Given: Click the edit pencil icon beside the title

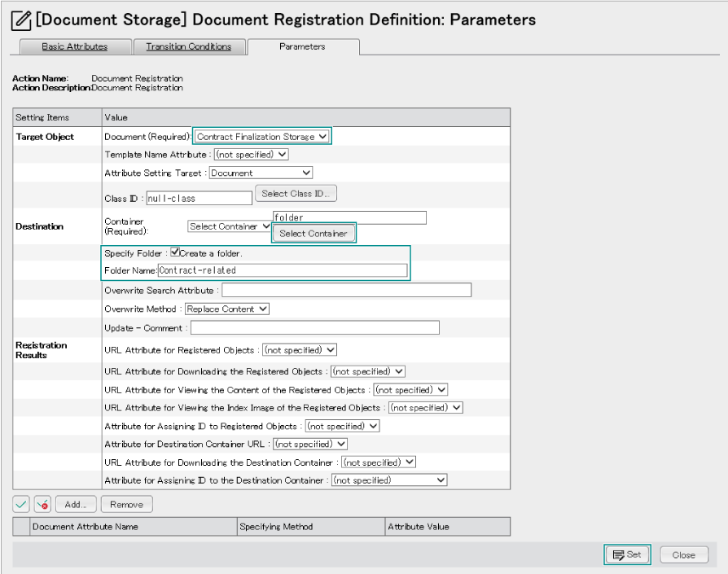Looking at the screenshot, I should pos(21,20).
